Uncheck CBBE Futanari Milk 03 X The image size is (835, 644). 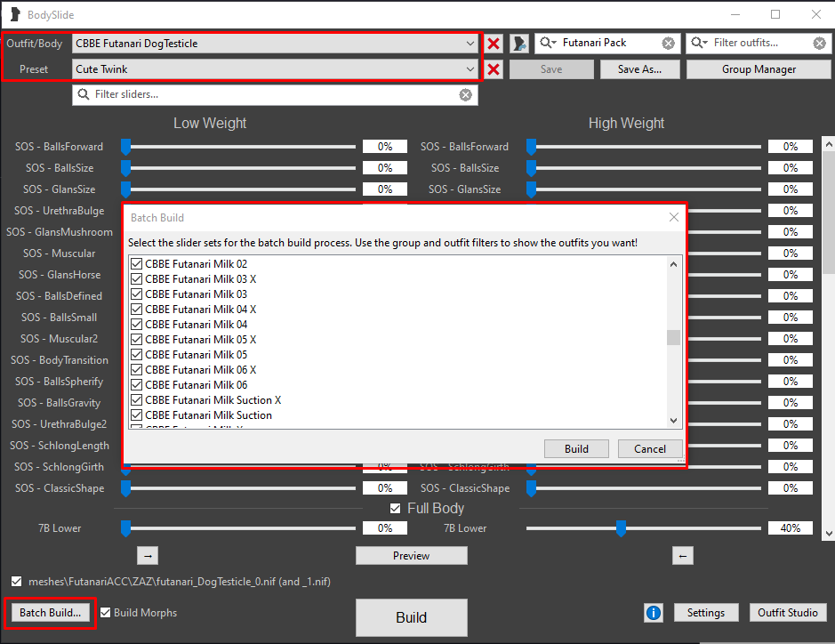pos(136,279)
